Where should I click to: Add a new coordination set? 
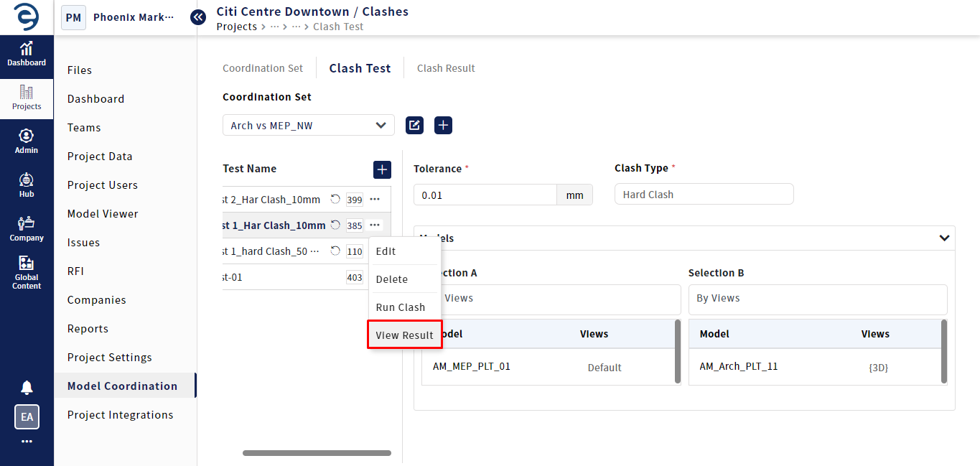[443, 126]
